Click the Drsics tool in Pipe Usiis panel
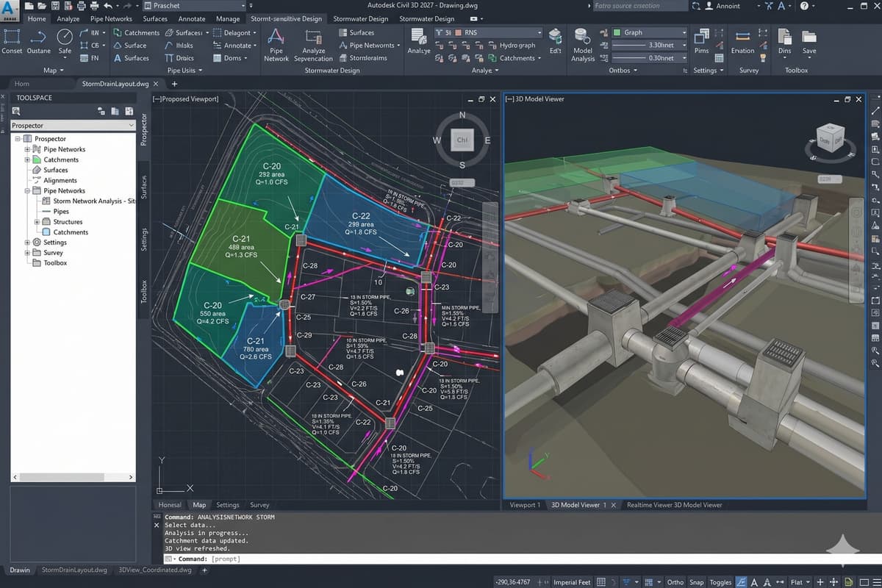 pyautogui.click(x=179, y=57)
